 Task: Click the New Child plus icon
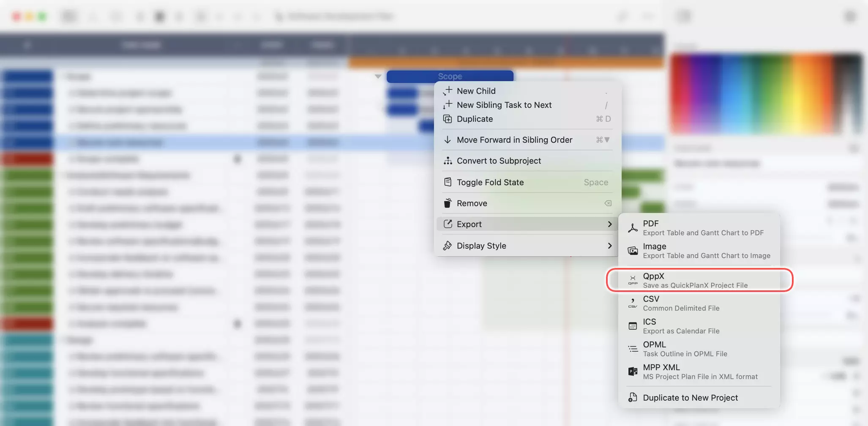pos(448,91)
